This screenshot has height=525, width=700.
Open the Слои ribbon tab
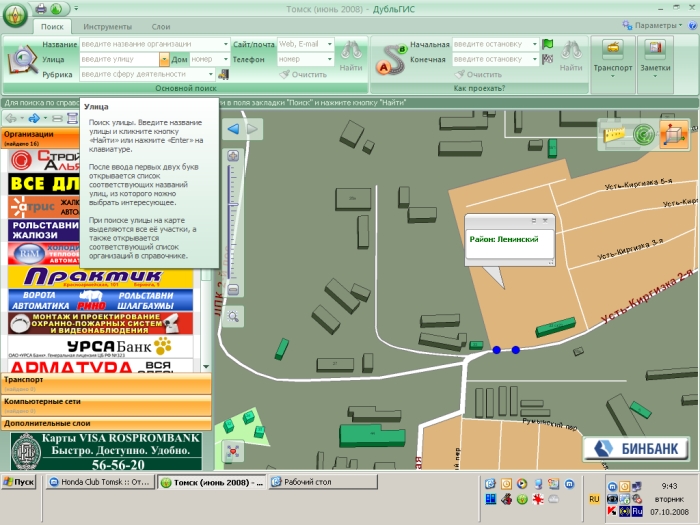tap(161, 27)
